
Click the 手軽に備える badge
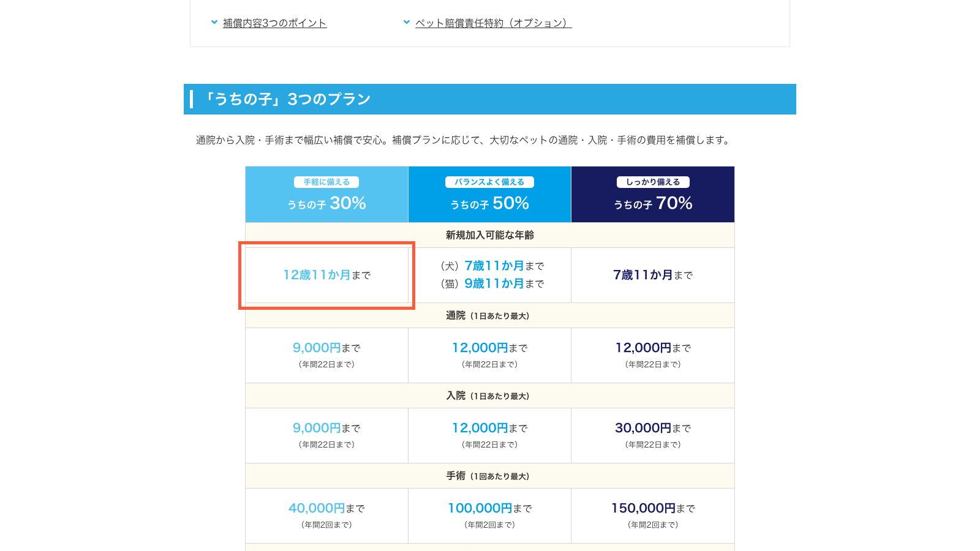point(326,182)
